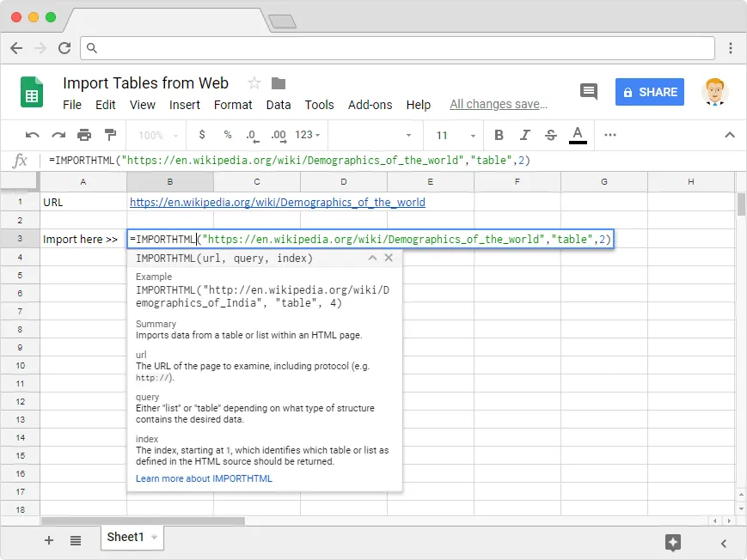Open the Insert menu

[x=184, y=105]
